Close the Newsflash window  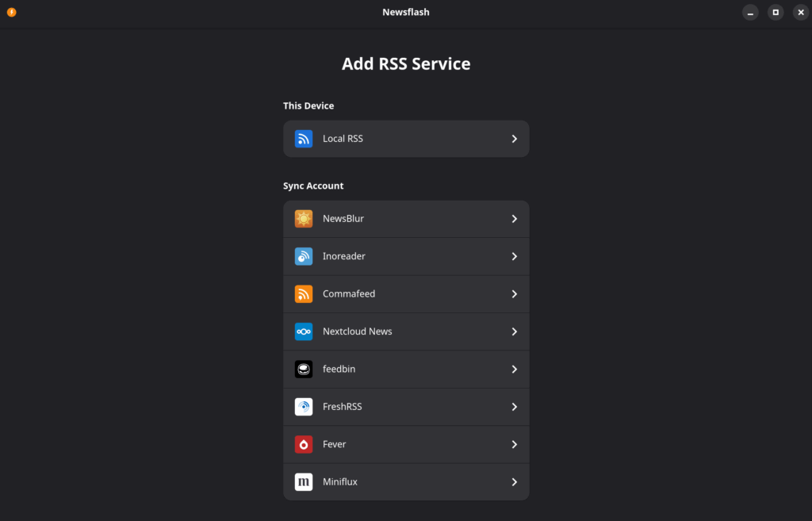[x=801, y=13]
